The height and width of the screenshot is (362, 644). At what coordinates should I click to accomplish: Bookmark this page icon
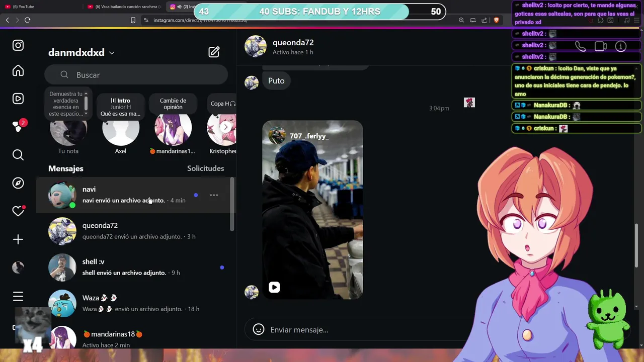133,20
